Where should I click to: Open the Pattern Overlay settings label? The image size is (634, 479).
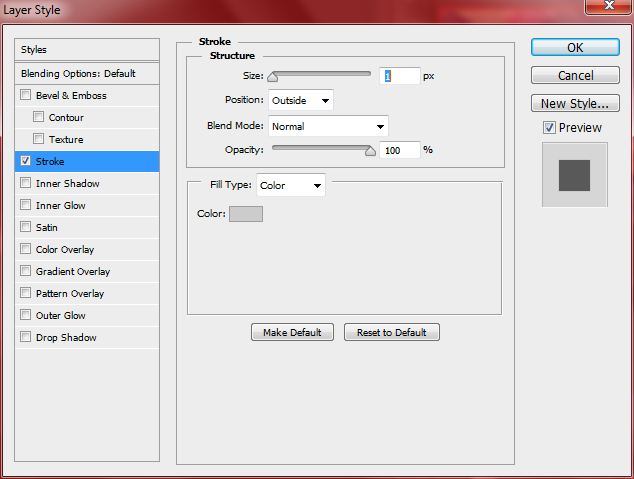pyautogui.click(x=70, y=293)
